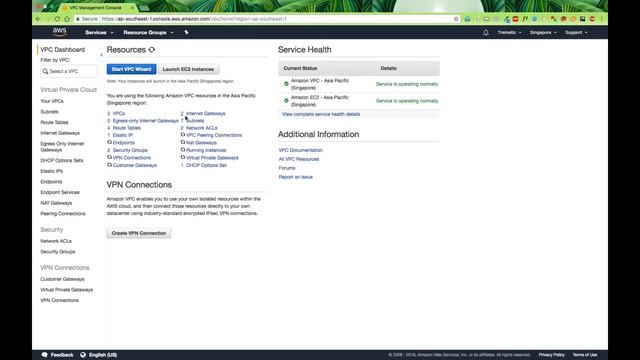Open the notifications bell icon

(x=486, y=32)
